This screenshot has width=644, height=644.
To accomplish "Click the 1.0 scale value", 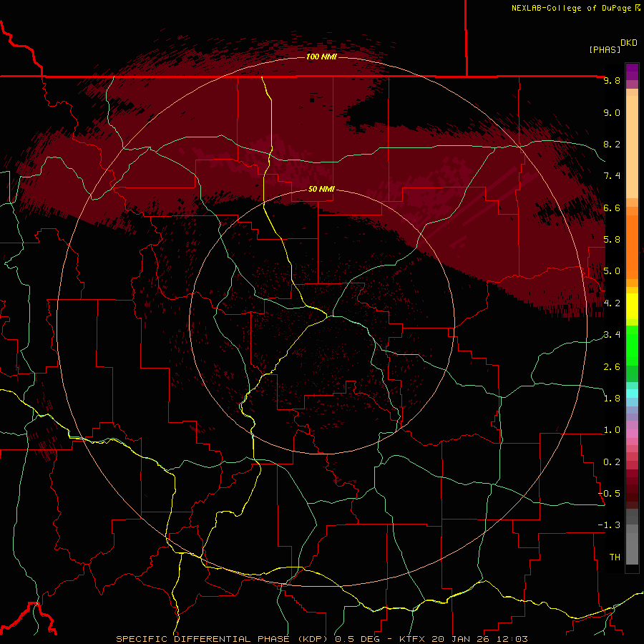I will [x=612, y=430].
